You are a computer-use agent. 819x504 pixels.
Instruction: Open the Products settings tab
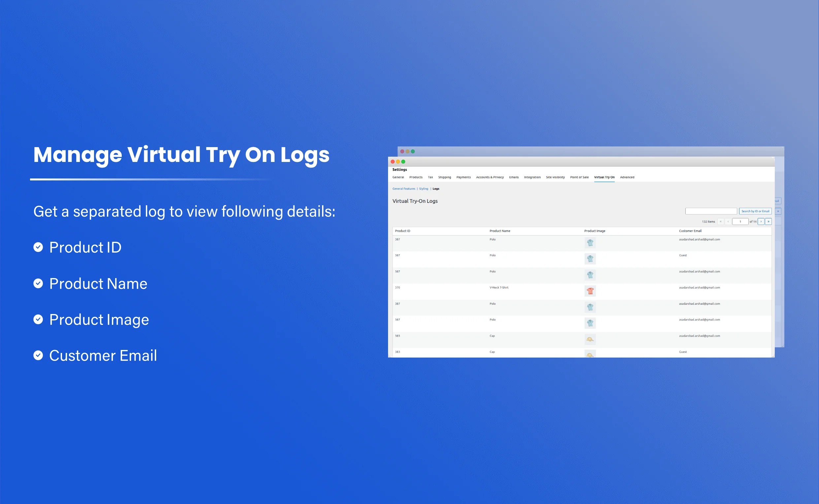[x=416, y=177]
